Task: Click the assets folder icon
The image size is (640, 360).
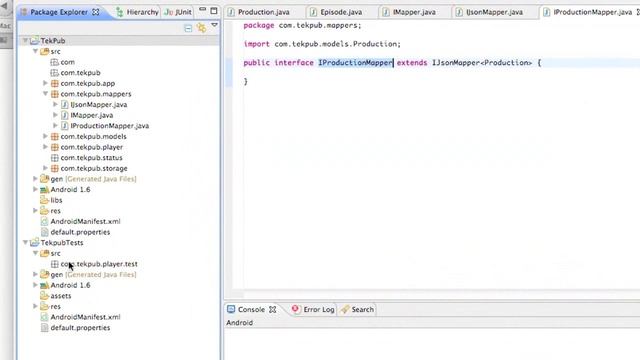Action: (44, 296)
